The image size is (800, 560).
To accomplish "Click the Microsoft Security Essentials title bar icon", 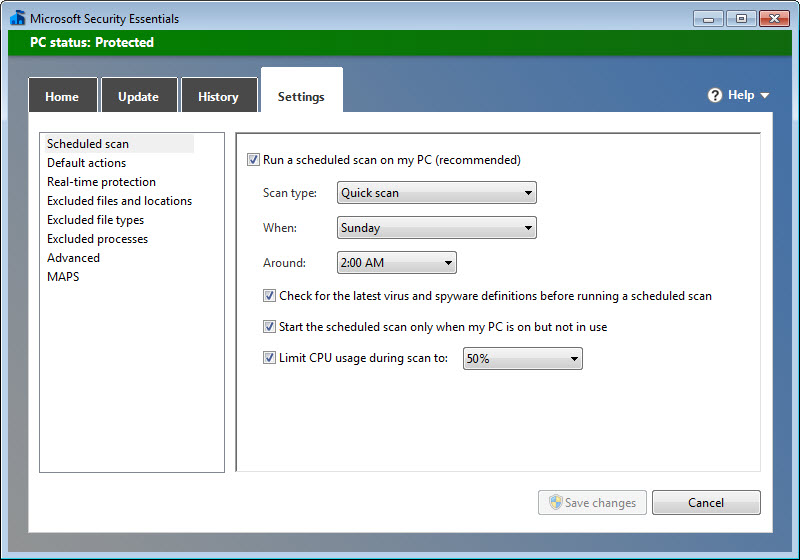I will click(x=17, y=18).
